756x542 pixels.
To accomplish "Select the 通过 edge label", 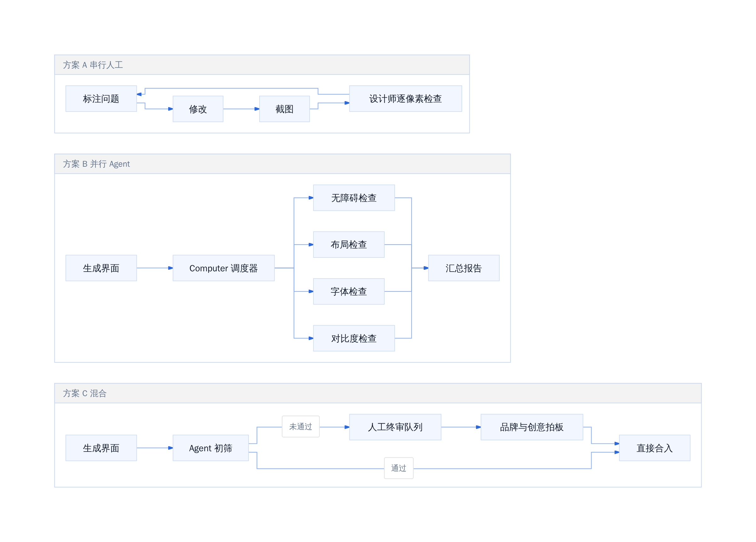I will pyautogui.click(x=399, y=468).
